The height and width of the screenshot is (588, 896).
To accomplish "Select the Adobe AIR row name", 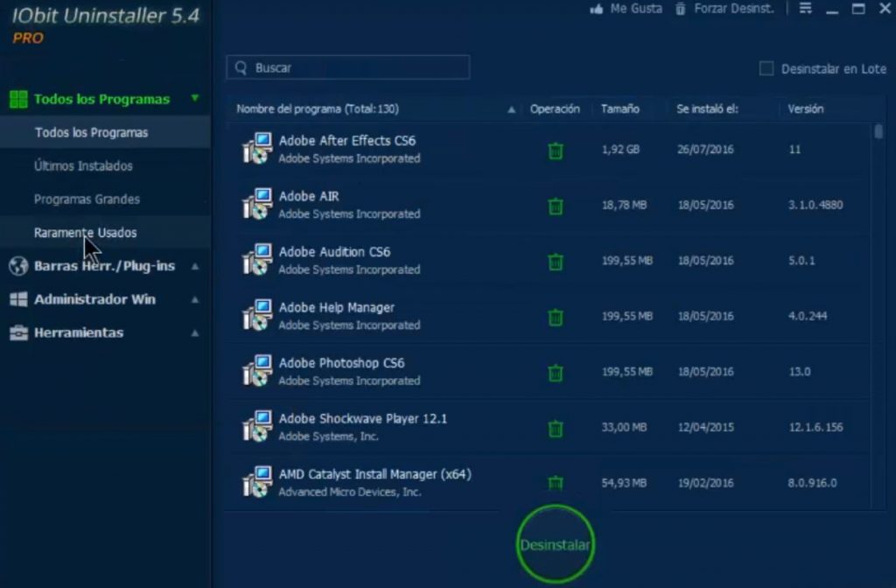I will 309,196.
